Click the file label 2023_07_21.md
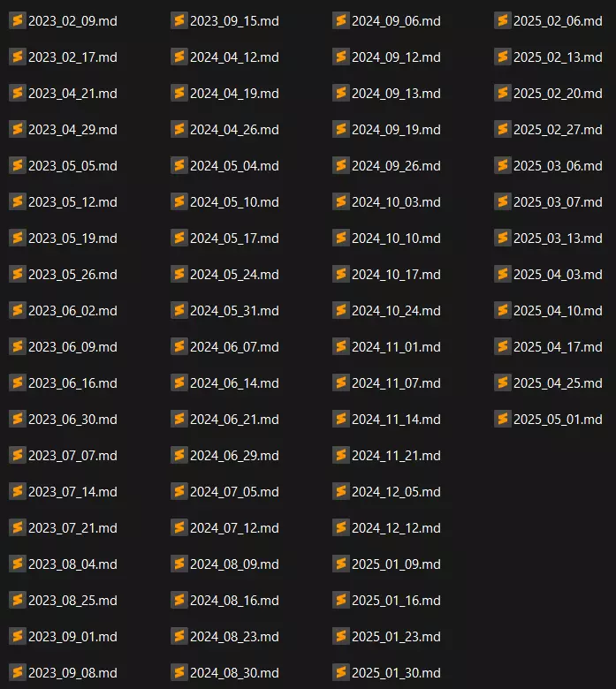 pyautogui.click(x=73, y=527)
